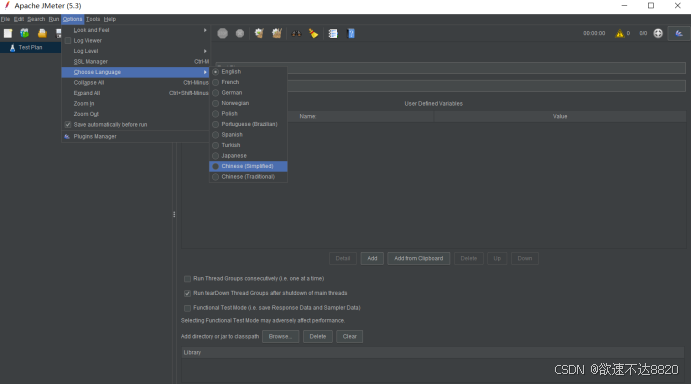Click the Name column header

308,116
